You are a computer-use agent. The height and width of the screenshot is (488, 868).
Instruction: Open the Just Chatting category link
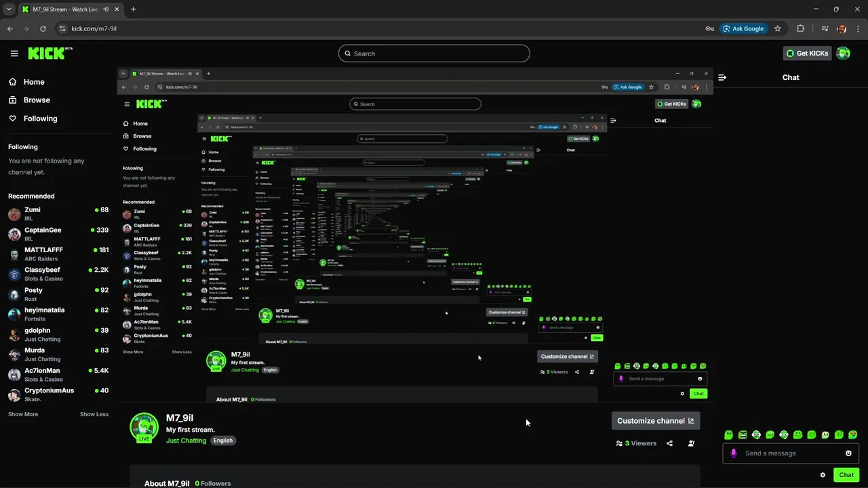coord(186,441)
